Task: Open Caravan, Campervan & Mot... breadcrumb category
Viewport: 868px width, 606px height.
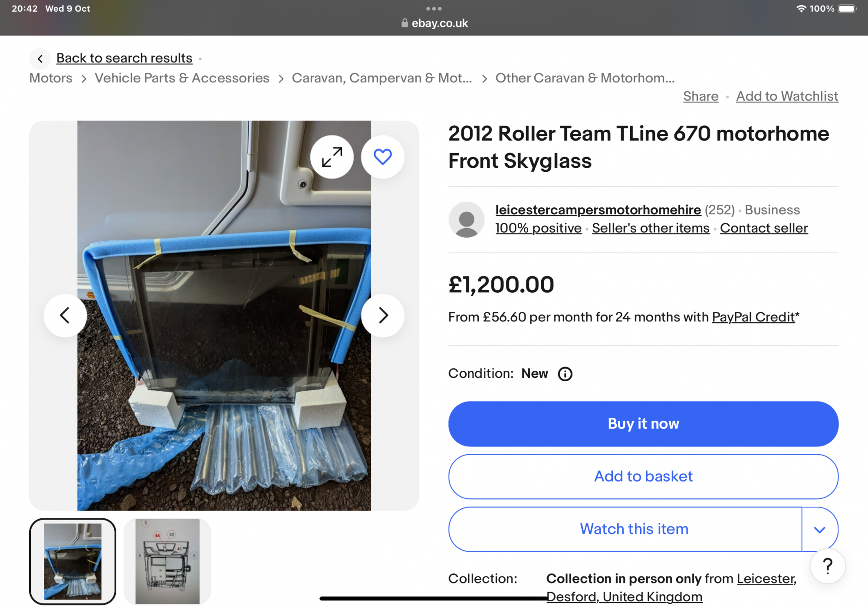Action: coord(381,78)
